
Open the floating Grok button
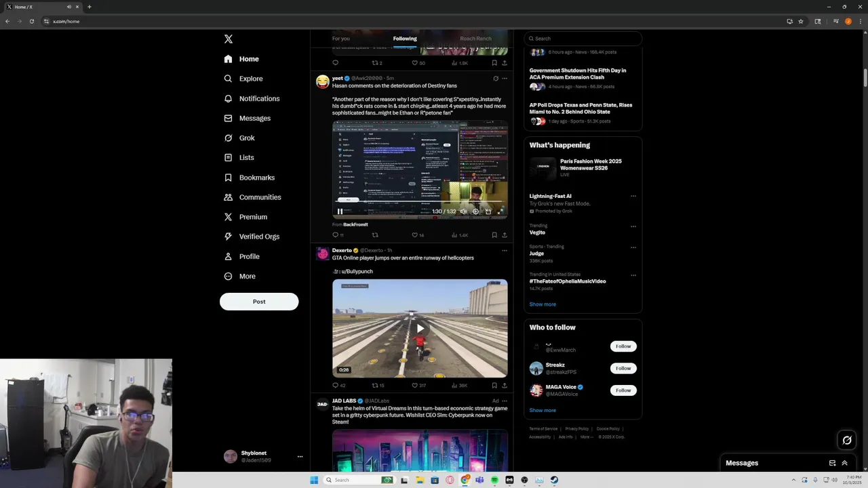click(x=847, y=441)
